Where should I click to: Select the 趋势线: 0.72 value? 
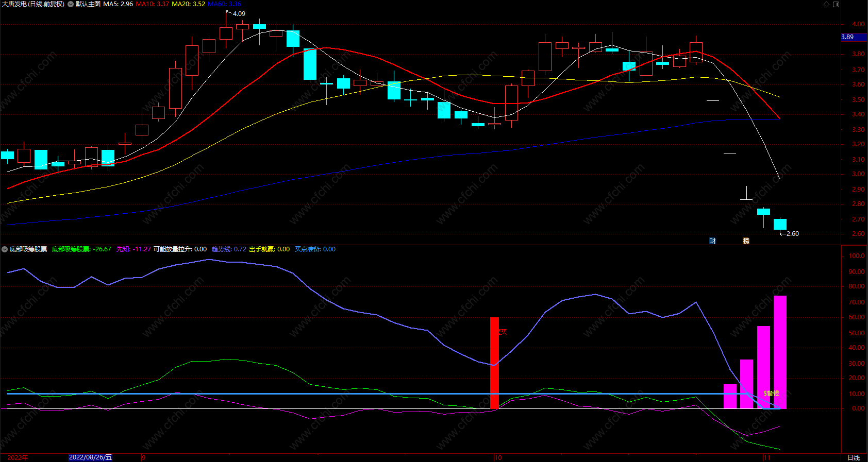pyautogui.click(x=229, y=249)
